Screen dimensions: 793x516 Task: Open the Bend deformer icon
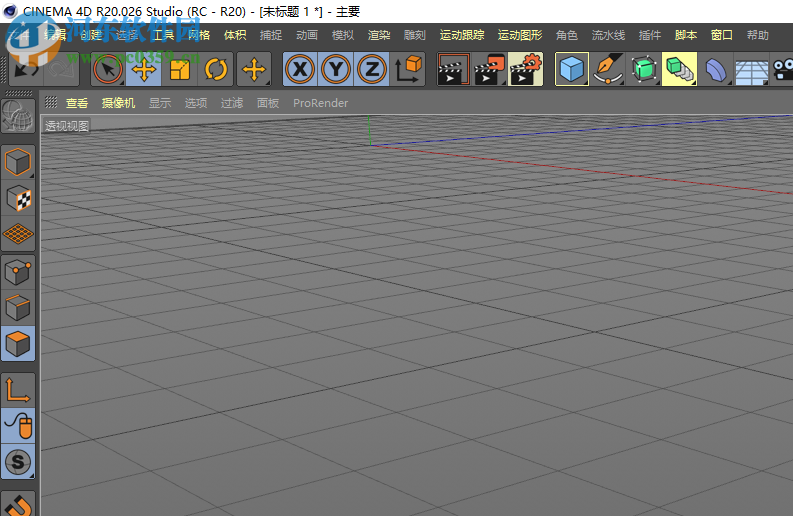[x=716, y=69]
